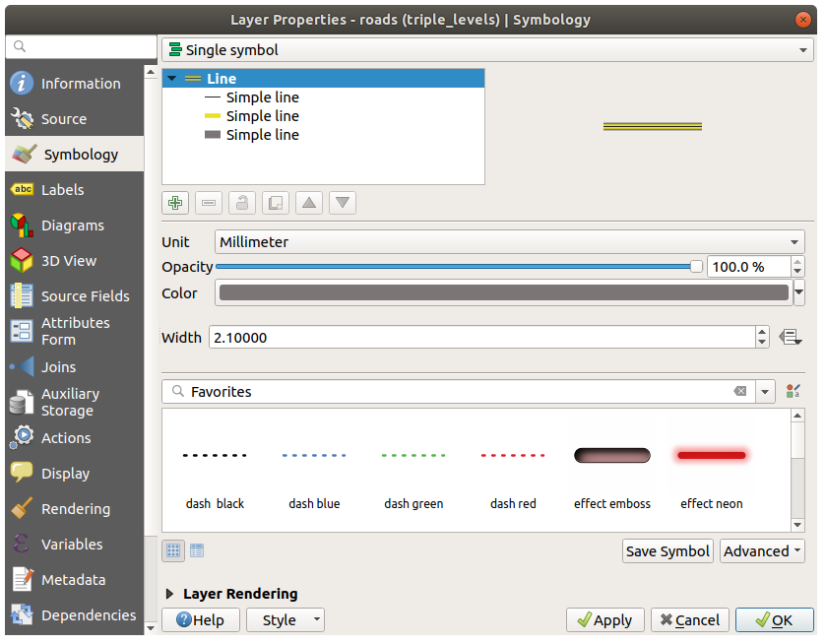Move symbol layer down with the arrow button
Viewport: 826px width, 644px height.
point(343,203)
